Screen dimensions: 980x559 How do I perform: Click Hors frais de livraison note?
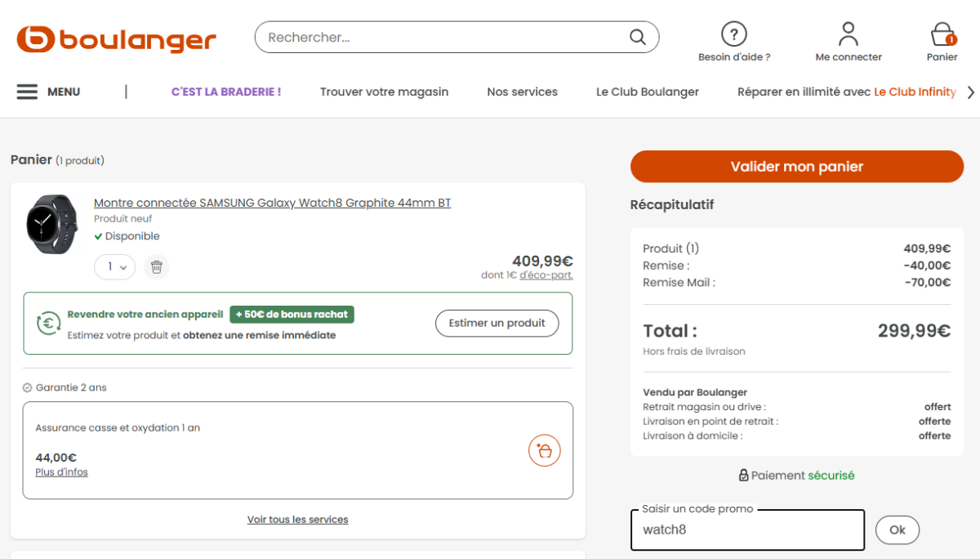[x=694, y=351]
